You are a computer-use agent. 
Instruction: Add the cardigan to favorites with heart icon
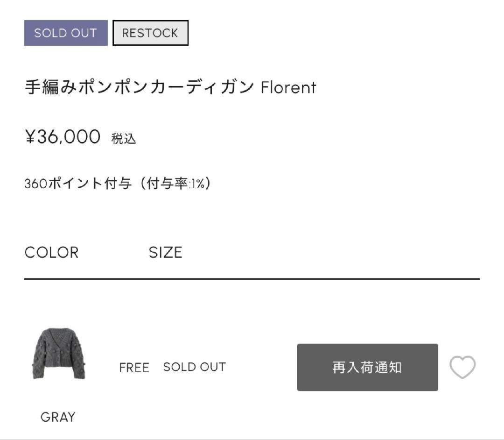(x=462, y=367)
